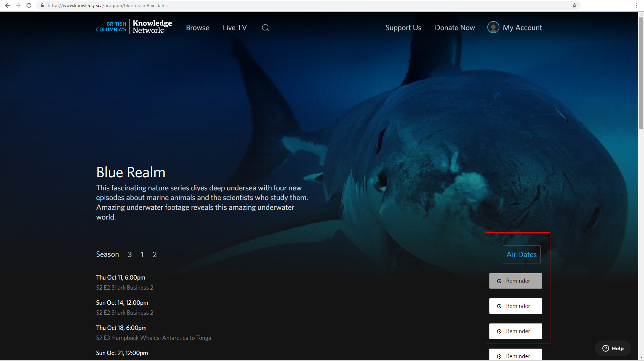Image resolution: width=644 pixels, height=361 pixels.
Task: Click the browser forward arrow
Action: click(x=18, y=5)
